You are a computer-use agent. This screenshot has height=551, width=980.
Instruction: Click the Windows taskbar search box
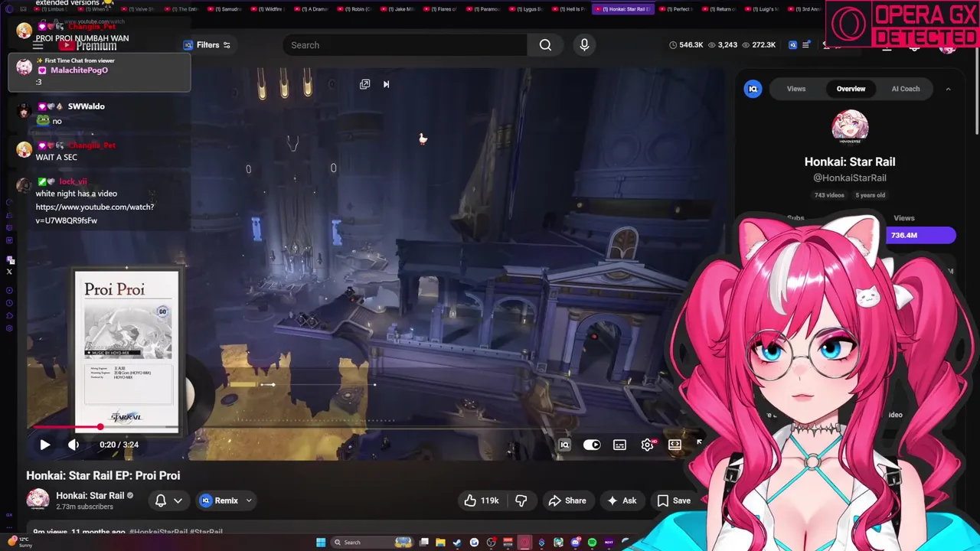(372, 543)
